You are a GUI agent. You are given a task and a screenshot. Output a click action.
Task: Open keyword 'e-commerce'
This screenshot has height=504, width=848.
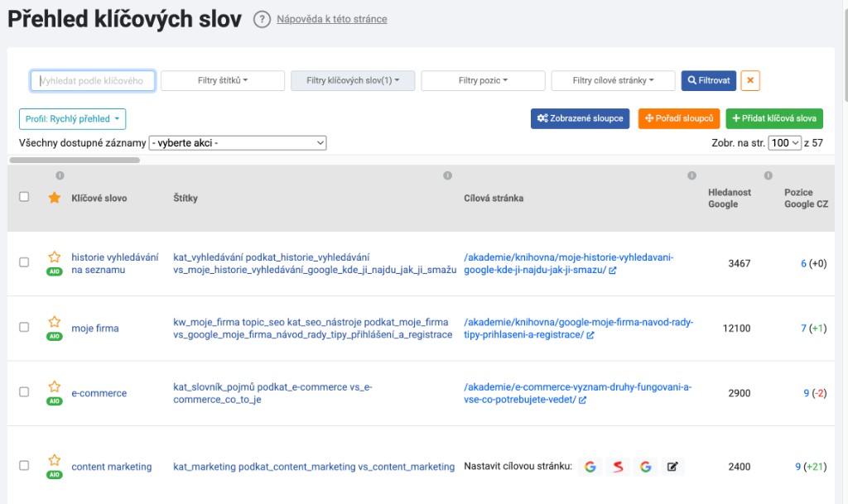point(99,393)
